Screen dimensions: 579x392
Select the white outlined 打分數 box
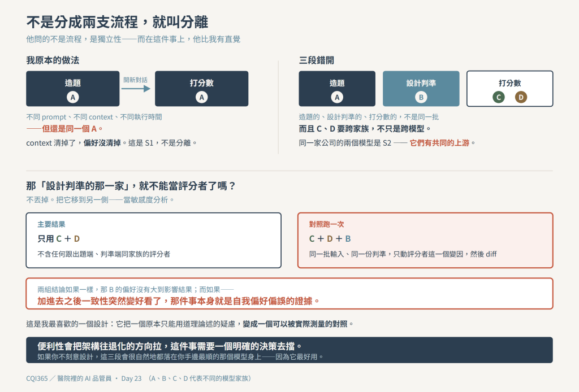pyautogui.click(x=509, y=89)
